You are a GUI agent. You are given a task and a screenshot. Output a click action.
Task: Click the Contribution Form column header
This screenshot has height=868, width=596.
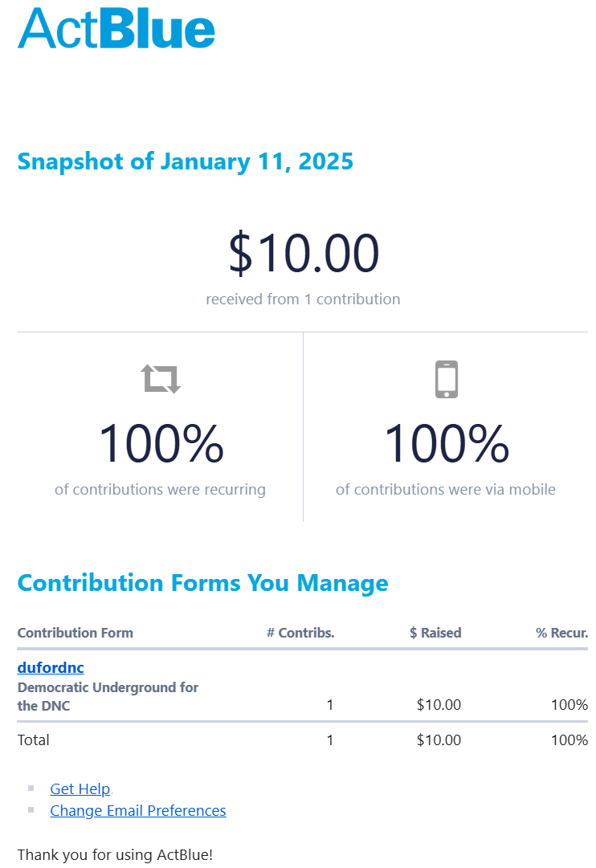pyautogui.click(x=76, y=633)
